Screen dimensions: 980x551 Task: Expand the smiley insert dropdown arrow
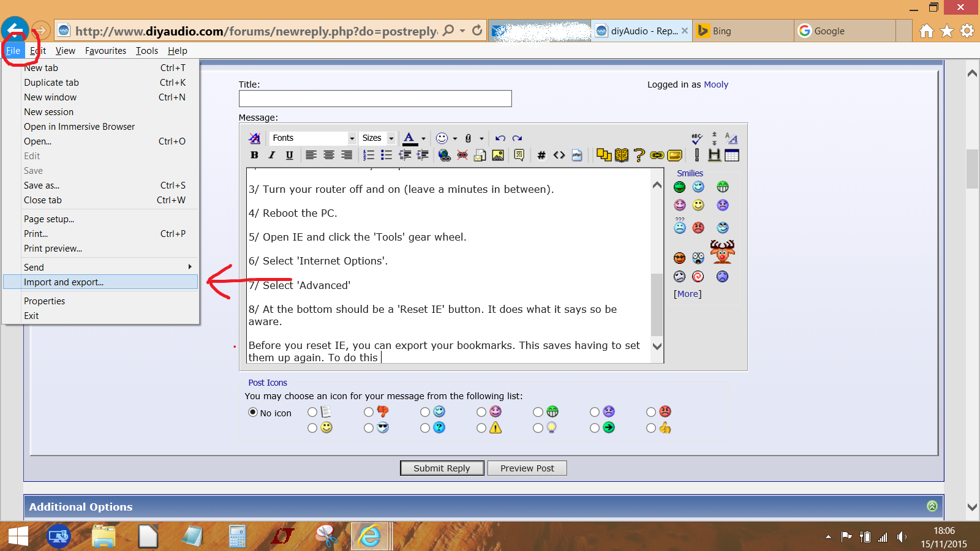click(x=455, y=139)
